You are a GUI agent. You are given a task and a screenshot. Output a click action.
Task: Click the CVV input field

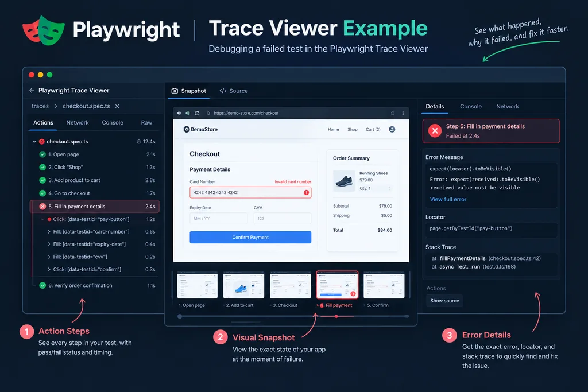click(x=283, y=219)
